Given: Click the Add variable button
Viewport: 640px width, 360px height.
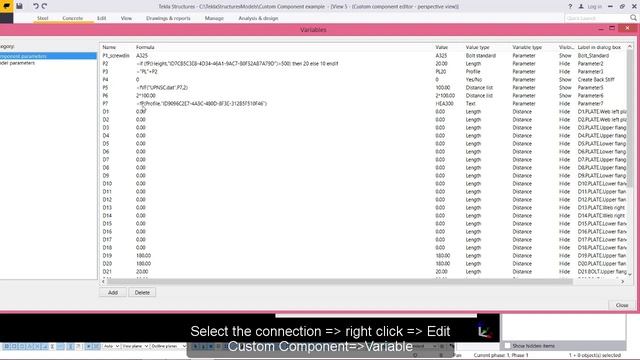Looking at the screenshot, I should [x=113, y=293].
